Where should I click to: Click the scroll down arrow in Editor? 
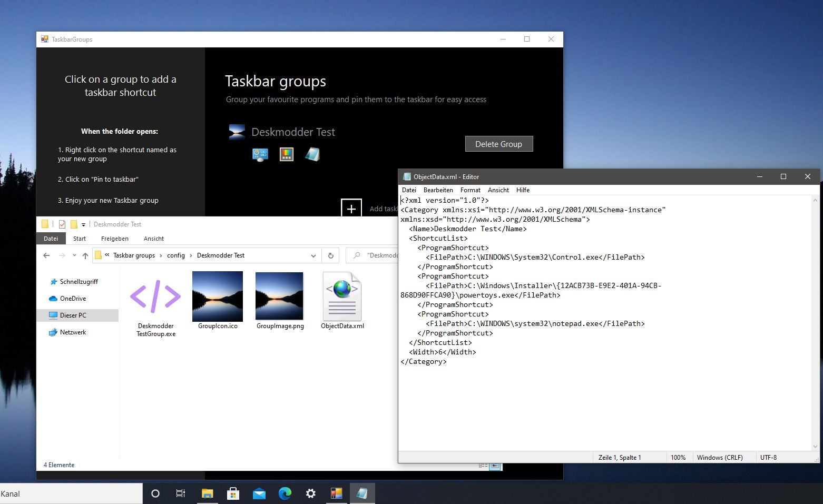point(815,447)
